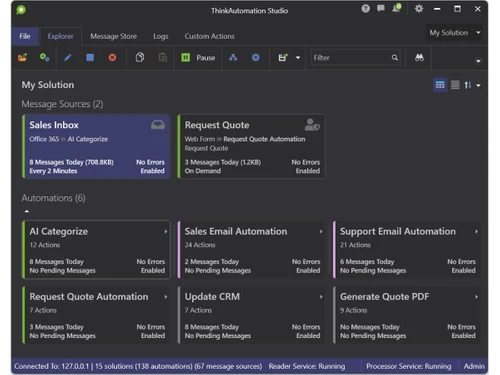Switch to the Message Store tab

113,36
